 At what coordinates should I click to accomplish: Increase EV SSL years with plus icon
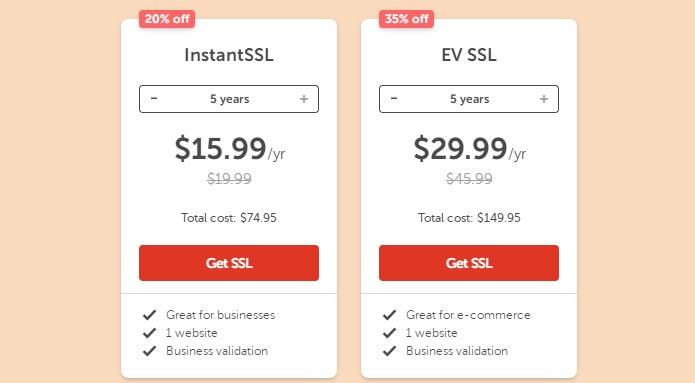point(544,99)
